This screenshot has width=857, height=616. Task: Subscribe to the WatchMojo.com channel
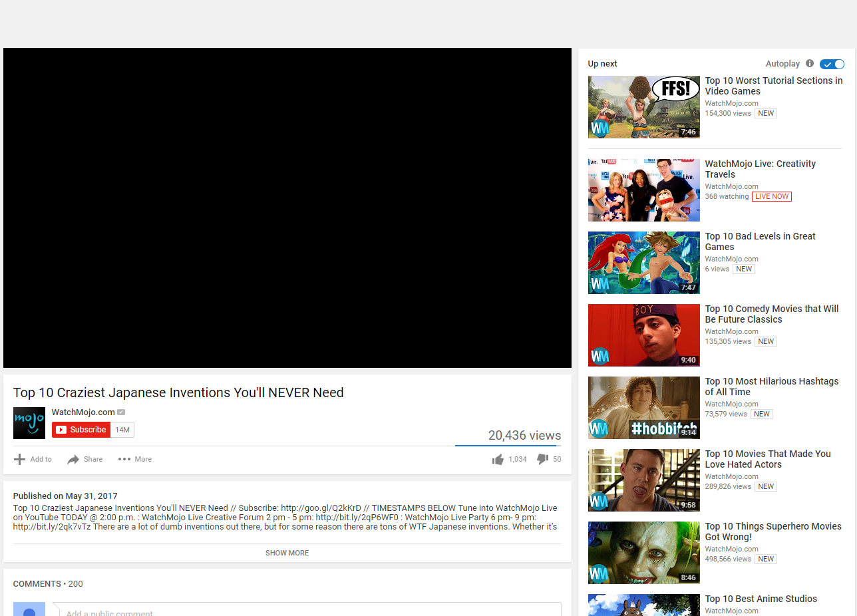pyautogui.click(x=81, y=430)
